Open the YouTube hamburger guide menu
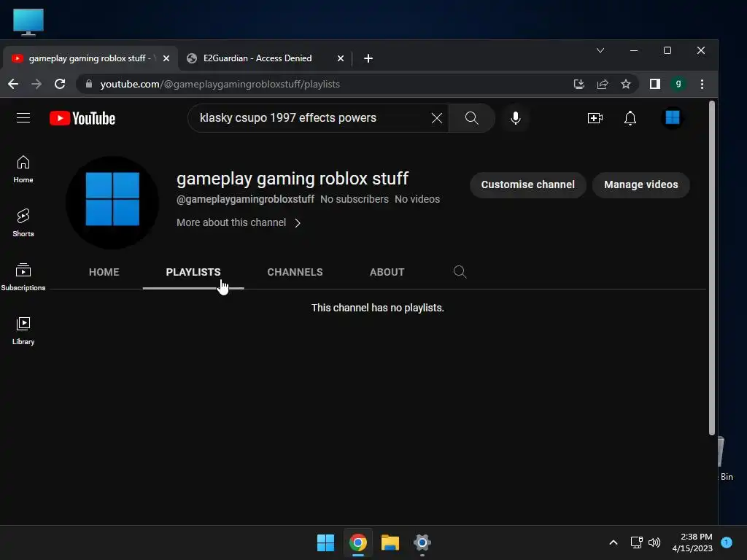The image size is (747, 560). tap(23, 117)
